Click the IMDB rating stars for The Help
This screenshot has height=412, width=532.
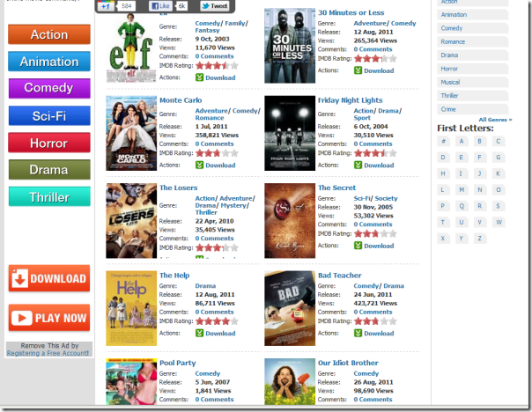click(217, 320)
